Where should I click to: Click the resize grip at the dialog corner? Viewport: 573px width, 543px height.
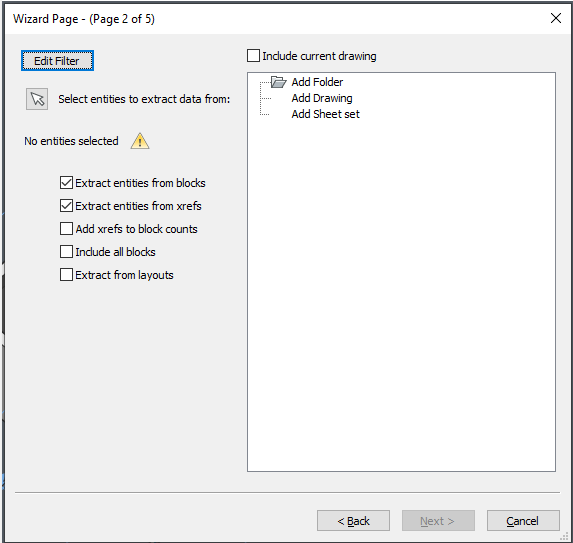pos(565,536)
